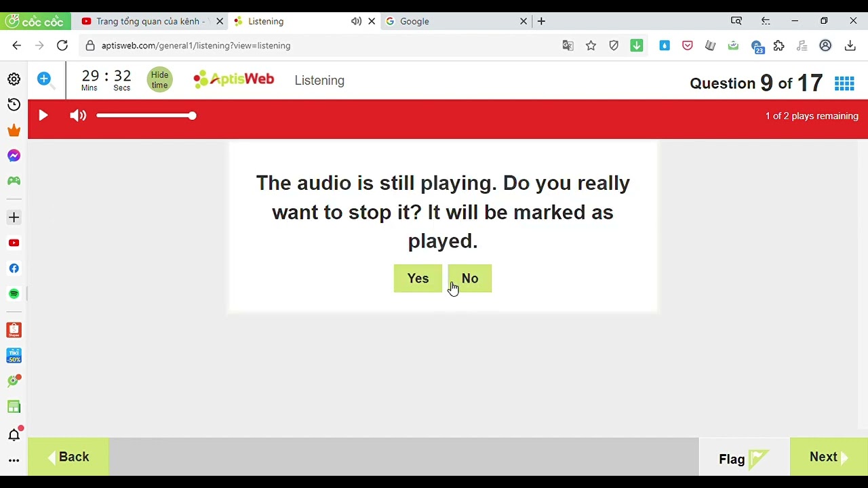Image resolution: width=868 pixels, height=488 pixels.
Task: Go to Next question
Action: click(829, 457)
